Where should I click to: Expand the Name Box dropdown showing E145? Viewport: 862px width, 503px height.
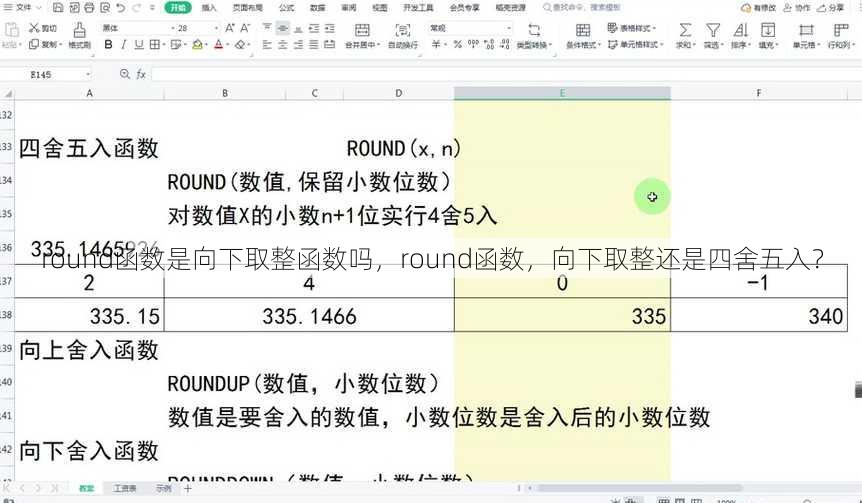[88, 74]
